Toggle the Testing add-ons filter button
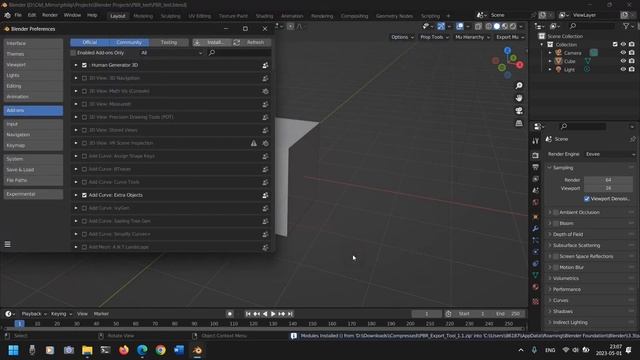This screenshot has height=360, width=640. [x=169, y=42]
